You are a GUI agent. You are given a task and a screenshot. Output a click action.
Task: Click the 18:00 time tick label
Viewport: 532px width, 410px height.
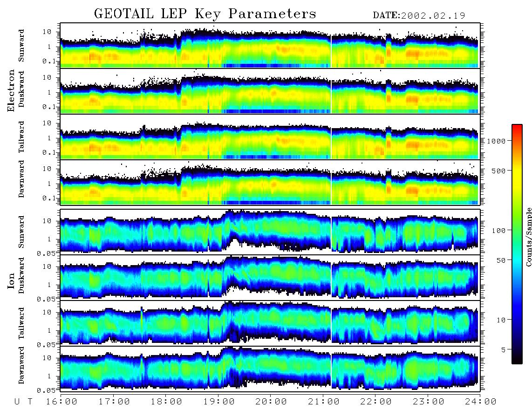click(x=166, y=402)
